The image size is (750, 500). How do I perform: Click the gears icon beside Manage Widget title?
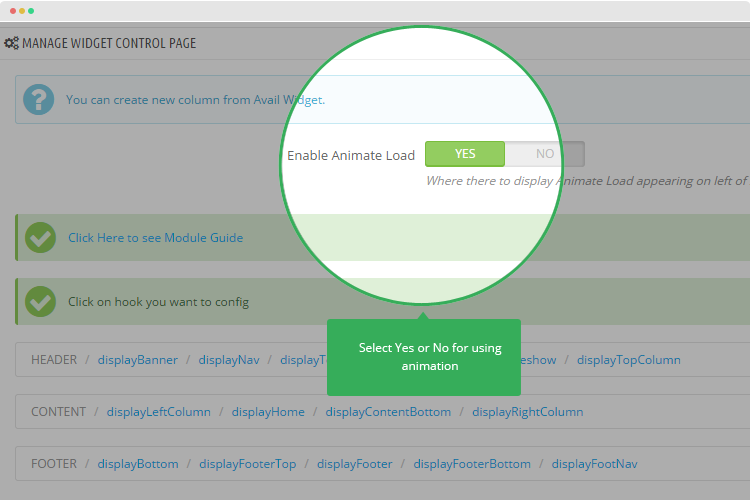pyautogui.click(x=11, y=43)
